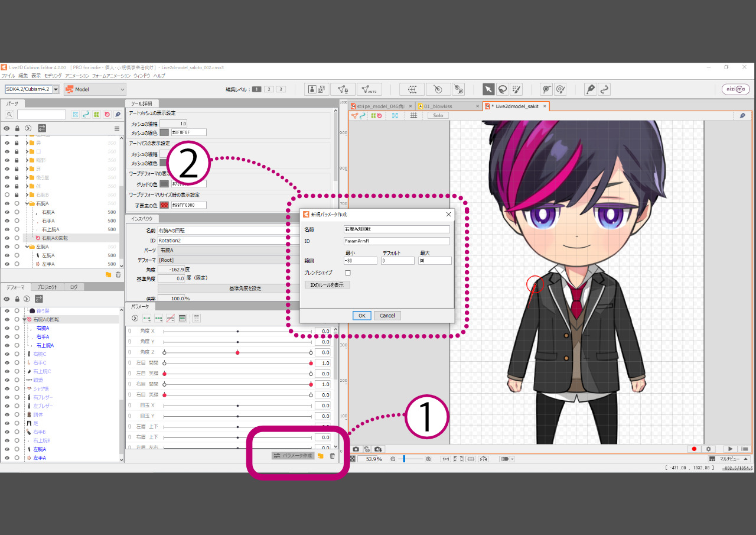Screen dimensions: 756x535
Task: Click the snapshot camera icon below canvas
Action: tap(356, 449)
